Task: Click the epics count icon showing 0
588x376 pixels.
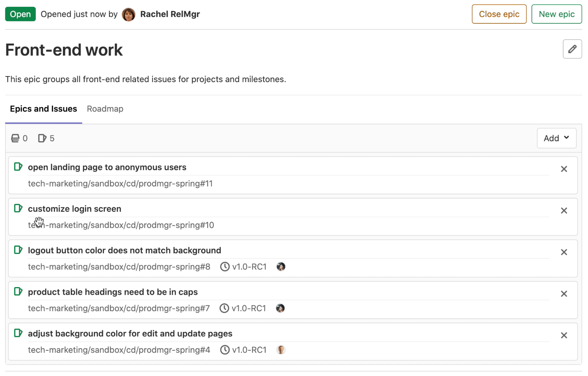Action: [15, 138]
